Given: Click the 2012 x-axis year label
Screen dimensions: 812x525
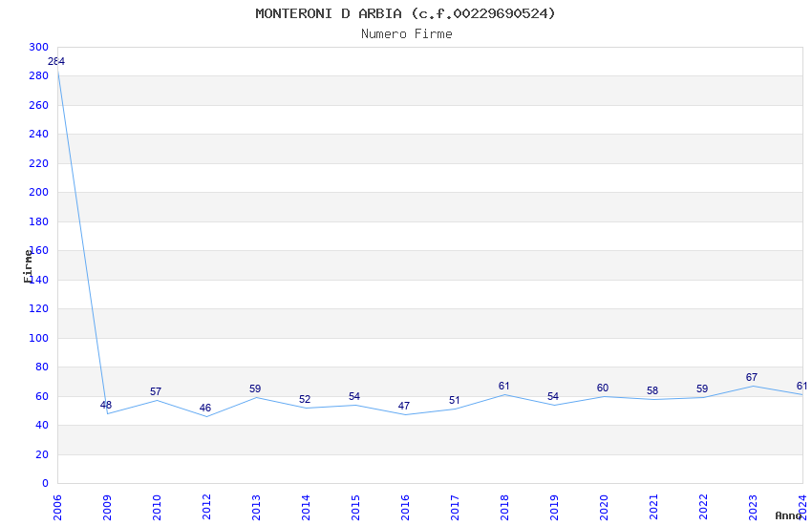Looking at the screenshot, I should pos(206,508).
